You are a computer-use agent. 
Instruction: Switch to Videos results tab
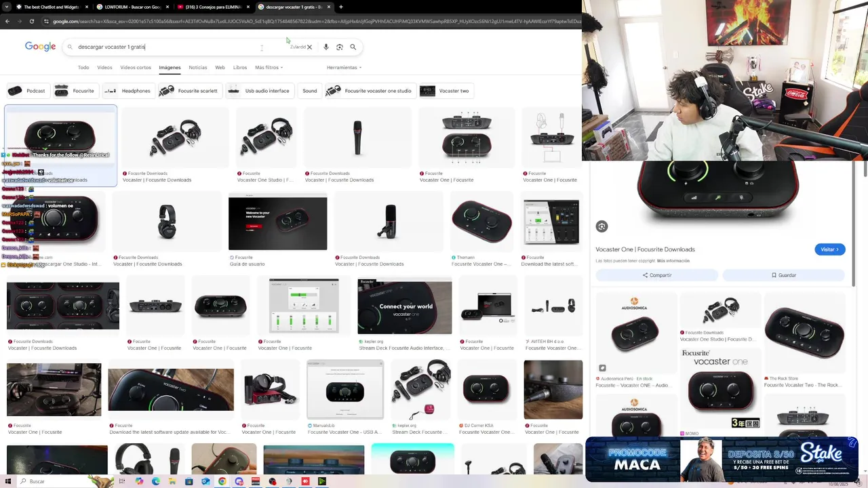pos(104,68)
